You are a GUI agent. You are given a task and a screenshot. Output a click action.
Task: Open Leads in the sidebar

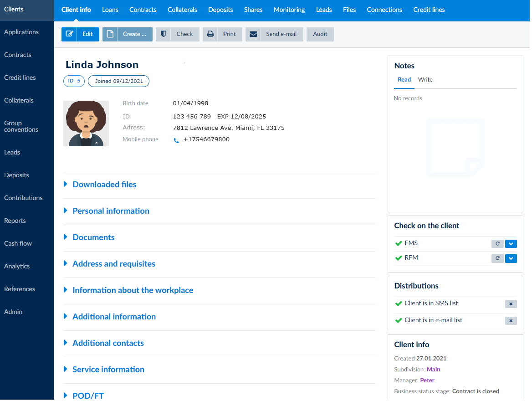click(x=12, y=153)
